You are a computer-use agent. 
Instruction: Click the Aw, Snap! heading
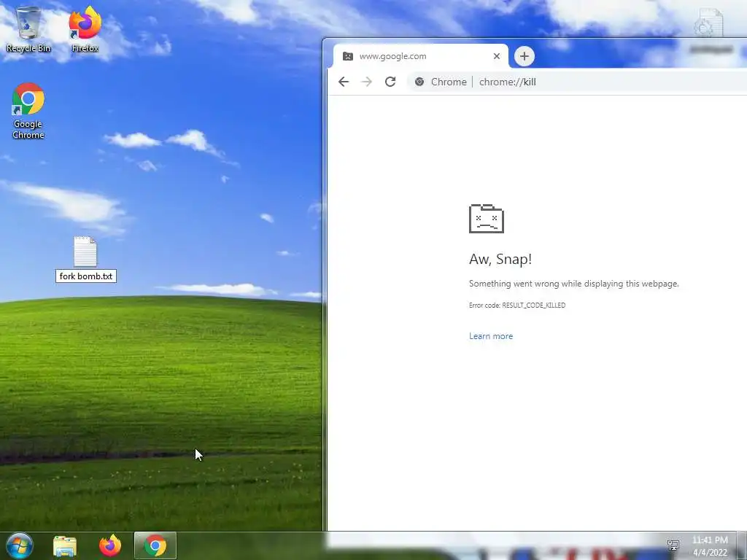tap(500, 259)
